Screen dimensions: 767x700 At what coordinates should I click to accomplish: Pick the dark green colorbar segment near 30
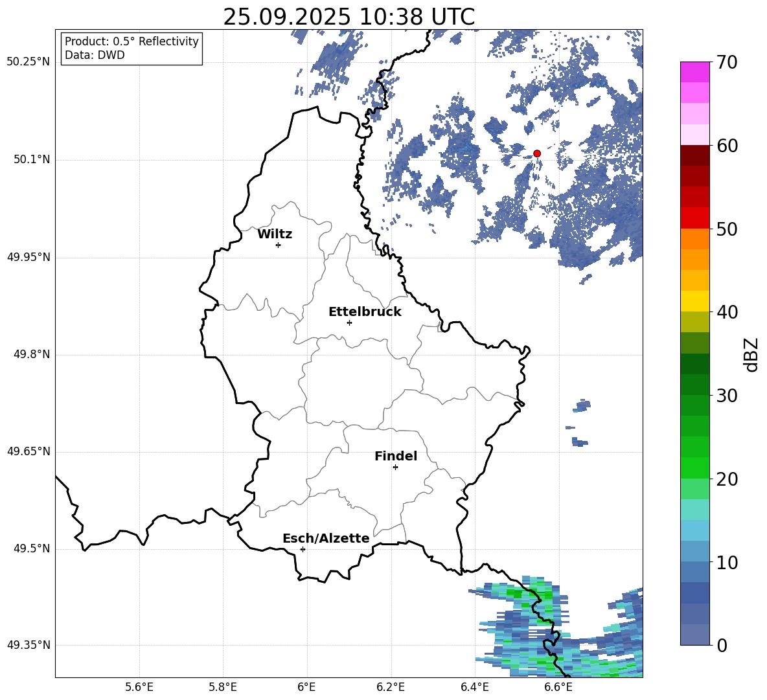(695, 385)
